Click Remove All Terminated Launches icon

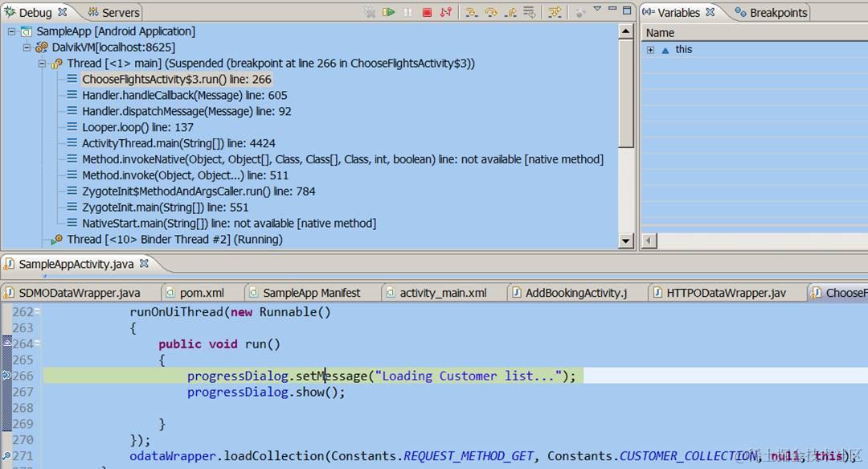[370, 11]
